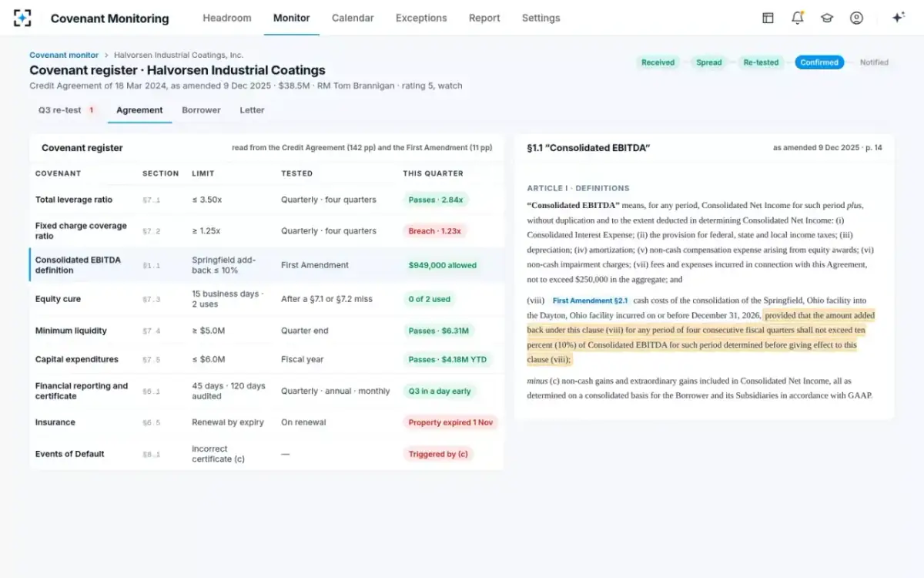Open the user account icon
Screen dimensions: 924x578
point(856,18)
